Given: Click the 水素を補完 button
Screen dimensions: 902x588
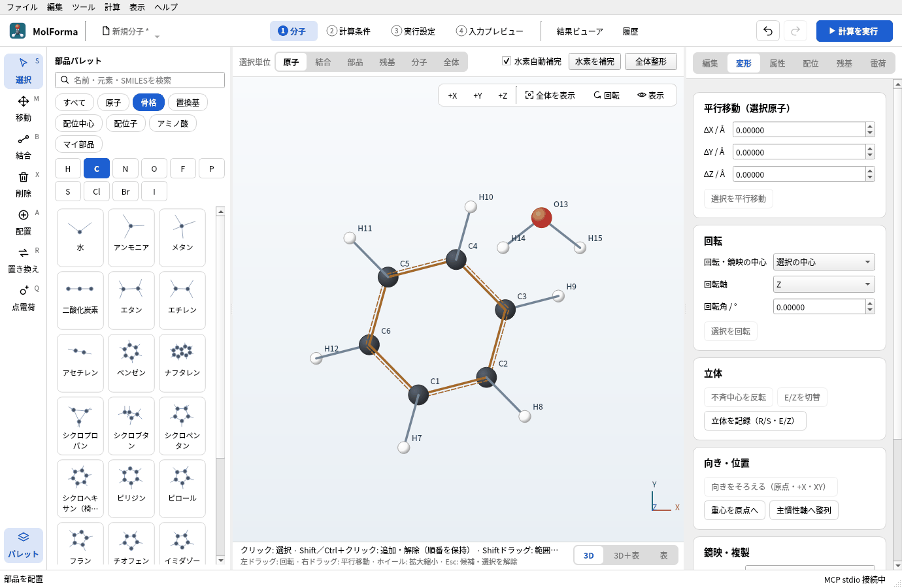Looking at the screenshot, I should point(595,61).
